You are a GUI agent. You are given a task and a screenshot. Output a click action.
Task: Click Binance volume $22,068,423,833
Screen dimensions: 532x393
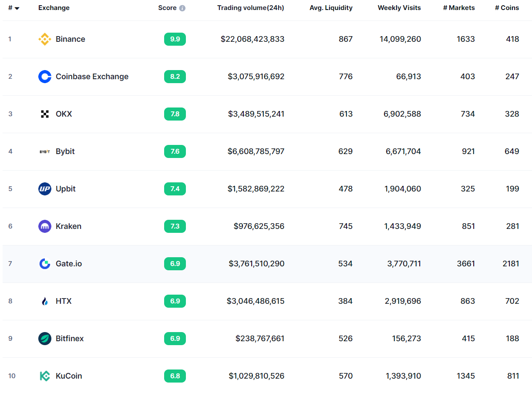pos(253,39)
